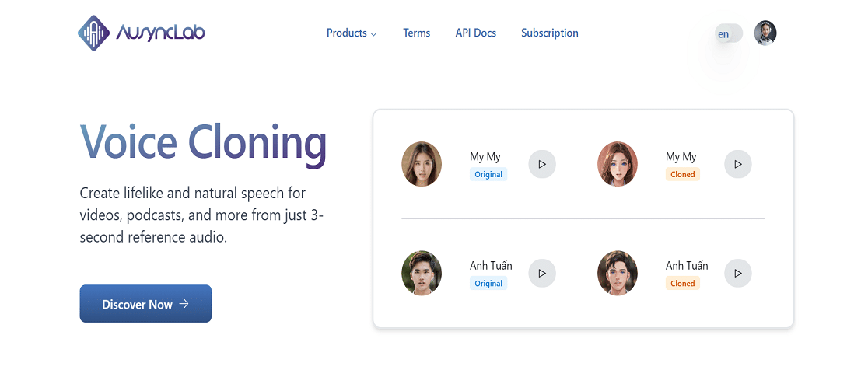Click the Original badge under Anh Tuấn
This screenshot has width=868, height=377.
(x=488, y=284)
